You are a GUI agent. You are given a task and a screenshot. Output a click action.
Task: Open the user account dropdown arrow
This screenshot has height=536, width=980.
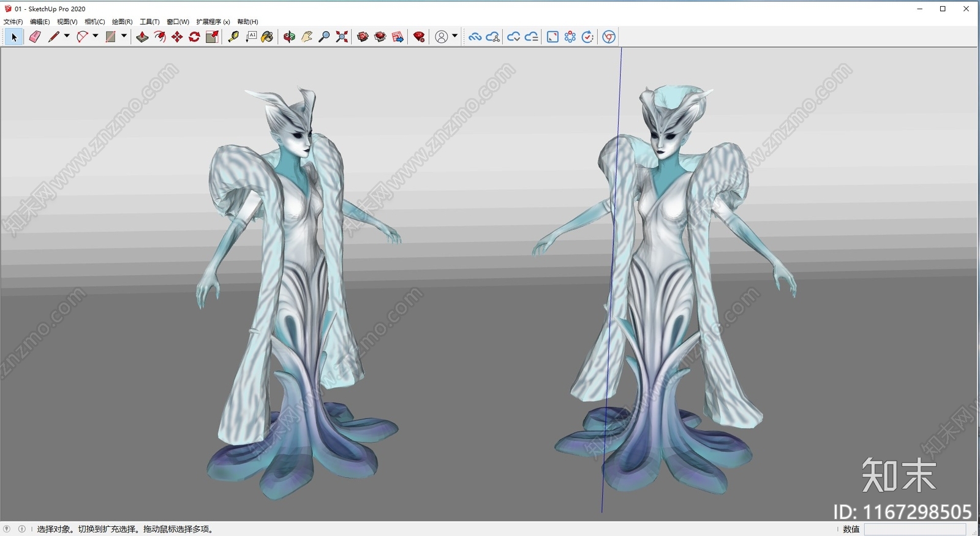coord(454,36)
